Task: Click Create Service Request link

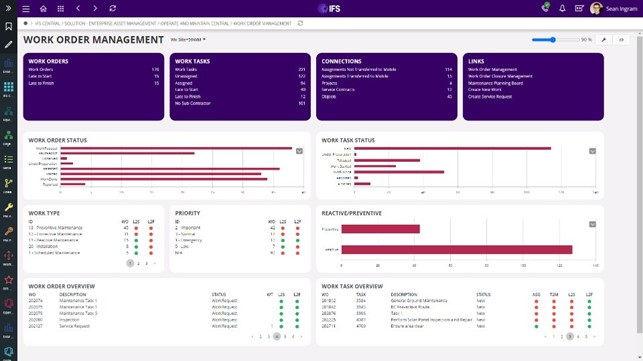Action: pyautogui.click(x=490, y=96)
